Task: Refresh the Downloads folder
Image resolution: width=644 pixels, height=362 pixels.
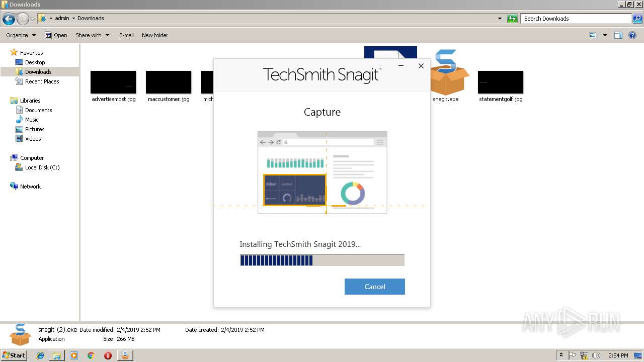Action: (512, 19)
